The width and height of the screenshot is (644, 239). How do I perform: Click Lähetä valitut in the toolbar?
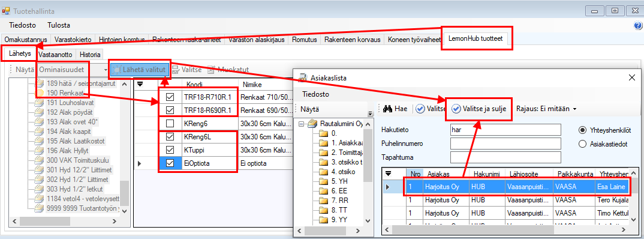[140, 70]
